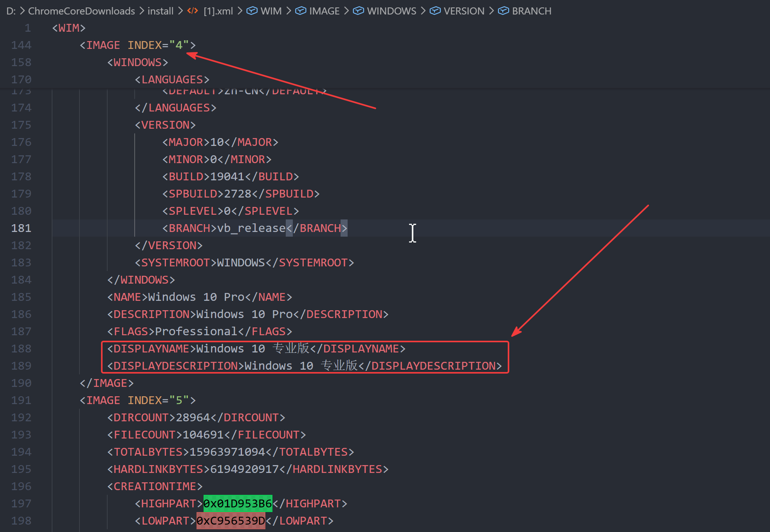Screen dimensions: 770x532
Task: Click the DISPLAYNAME element line
Action: point(256,349)
